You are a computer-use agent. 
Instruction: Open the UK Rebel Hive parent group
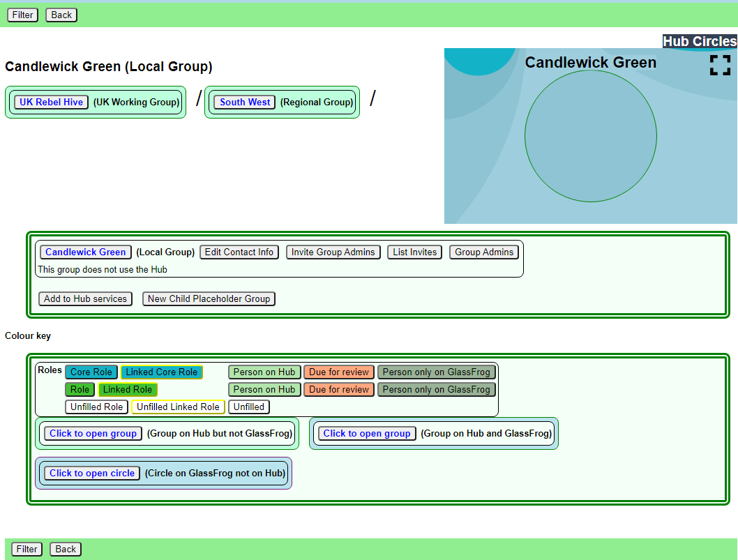point(52,102)
